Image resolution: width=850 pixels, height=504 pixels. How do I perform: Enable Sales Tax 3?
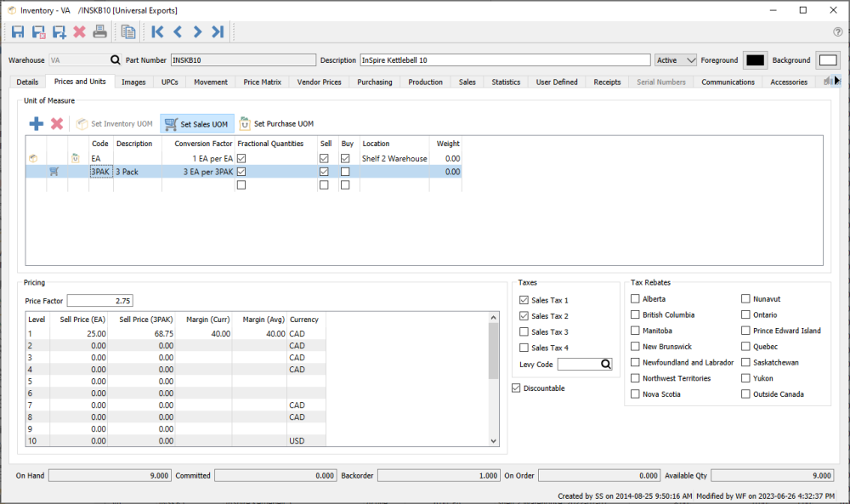524,331
